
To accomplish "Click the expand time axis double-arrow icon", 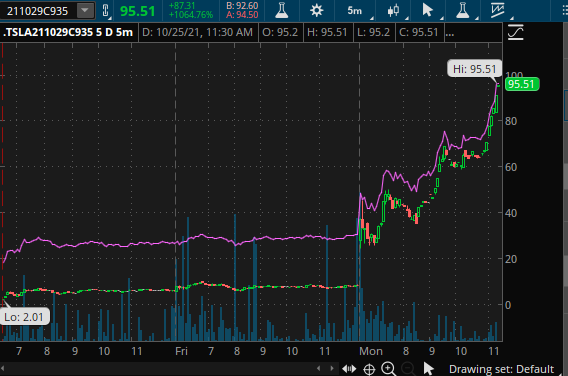I will pos(349,369).
